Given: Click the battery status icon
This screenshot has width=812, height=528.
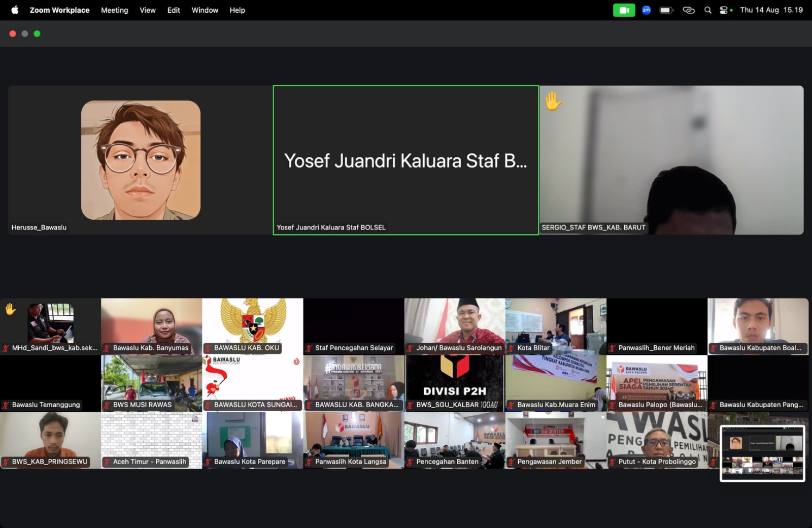Looking at the screenshot, I should pos(666,10).
